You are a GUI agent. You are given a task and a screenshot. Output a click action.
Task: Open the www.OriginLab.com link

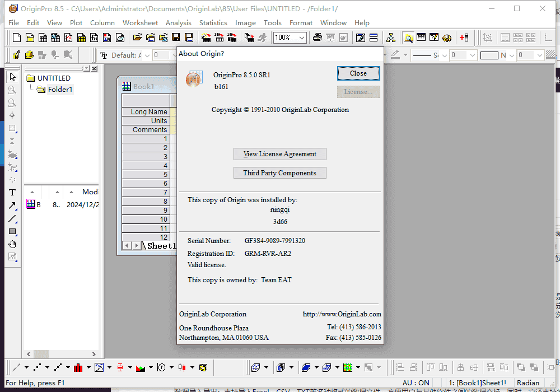pyautogui.click(x=342, y=314)
